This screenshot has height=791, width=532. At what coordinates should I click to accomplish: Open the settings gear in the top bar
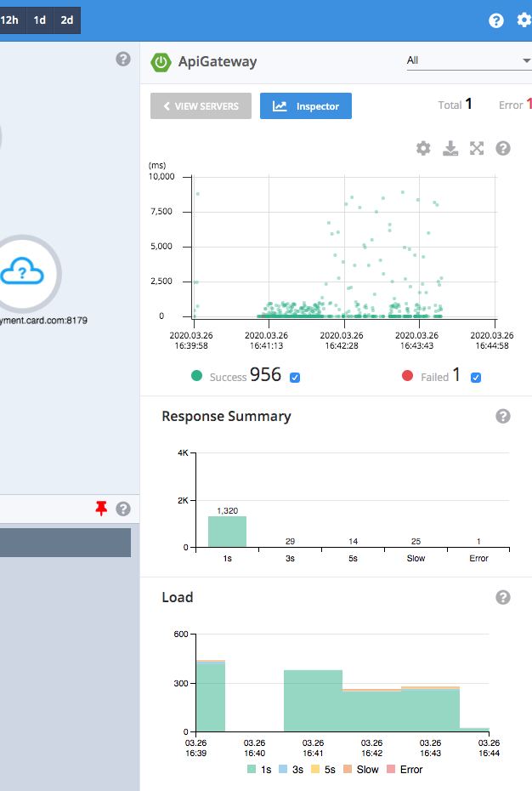524,20
